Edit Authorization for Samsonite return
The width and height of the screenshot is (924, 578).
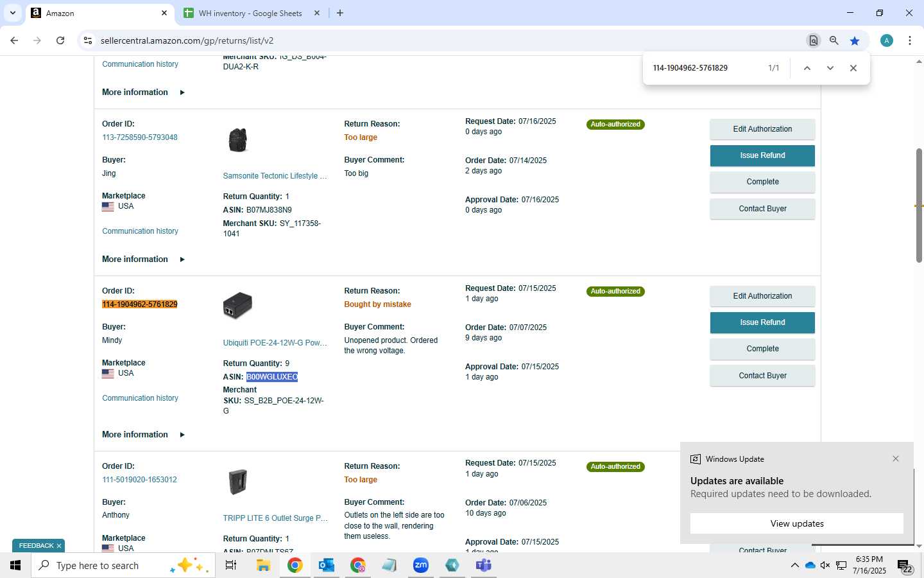(x=762, y=129)
